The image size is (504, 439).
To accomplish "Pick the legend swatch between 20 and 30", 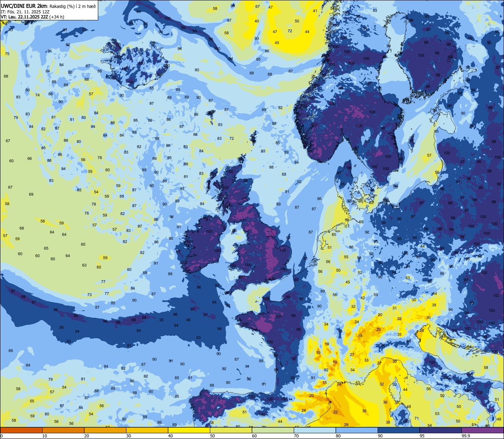I will pyautogui.click(x=105, y=430).
